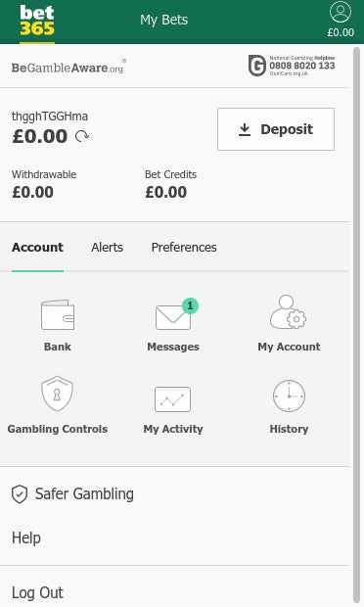Select the Account tab
This screenshot has height=607, width=364.
[37, 248]
